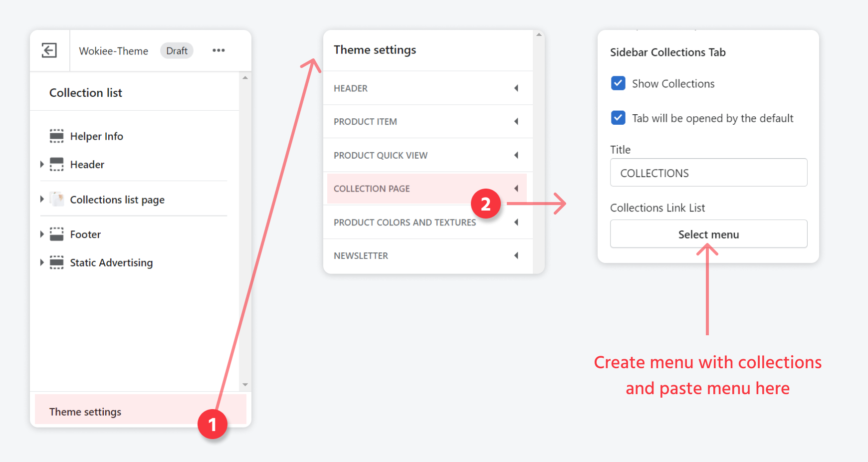Open the three-dots more actions menu
This screenshot has height=462, width=868.
coord(218,50)
